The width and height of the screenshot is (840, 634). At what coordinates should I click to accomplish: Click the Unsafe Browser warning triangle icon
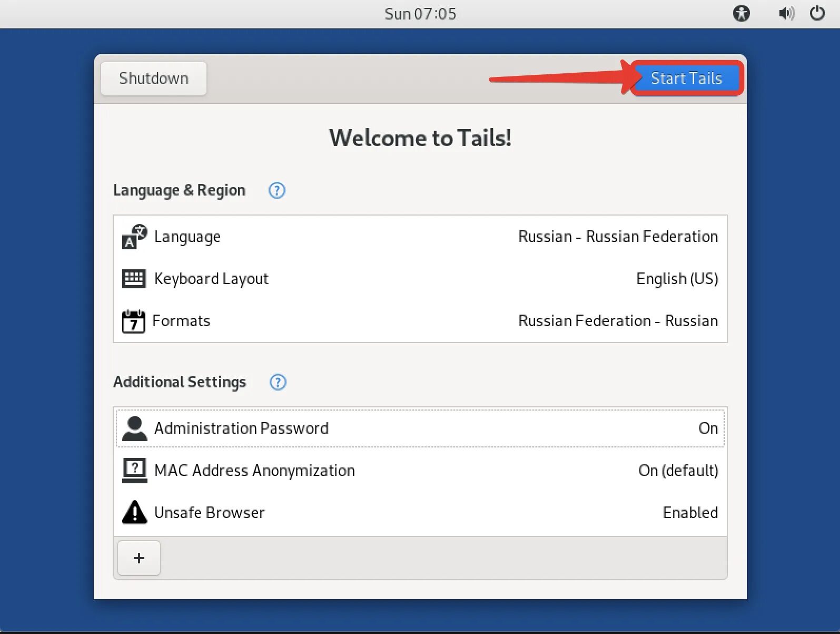[134, 512]
